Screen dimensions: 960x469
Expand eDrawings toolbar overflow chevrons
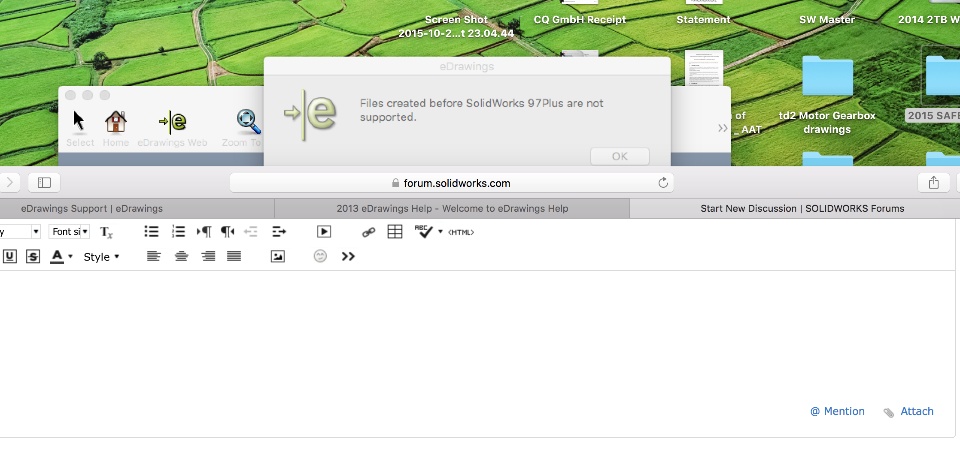722,128
